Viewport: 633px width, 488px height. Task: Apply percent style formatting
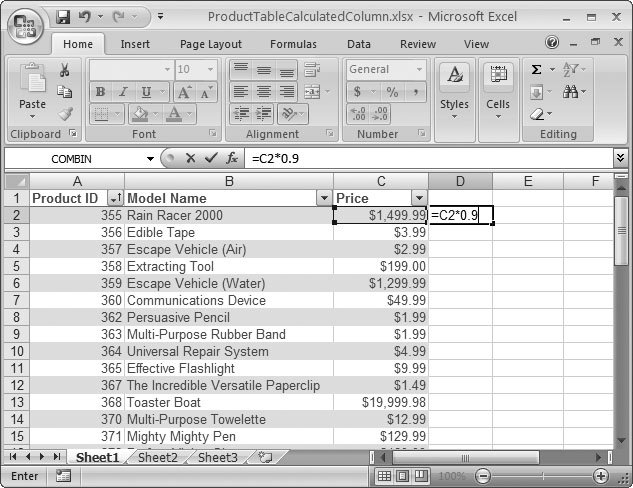[x=392, y=92]
